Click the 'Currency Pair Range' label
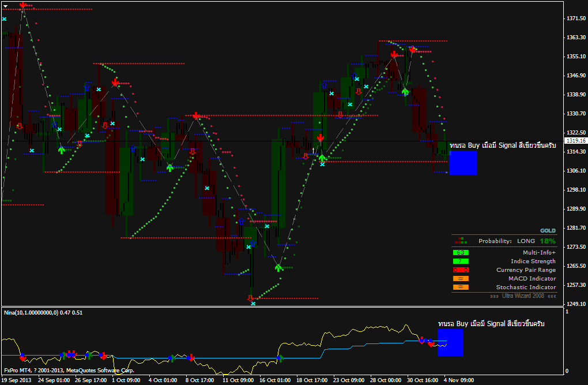Image resolution: width=588 pixels, height=385 pixels. (526, 270)
